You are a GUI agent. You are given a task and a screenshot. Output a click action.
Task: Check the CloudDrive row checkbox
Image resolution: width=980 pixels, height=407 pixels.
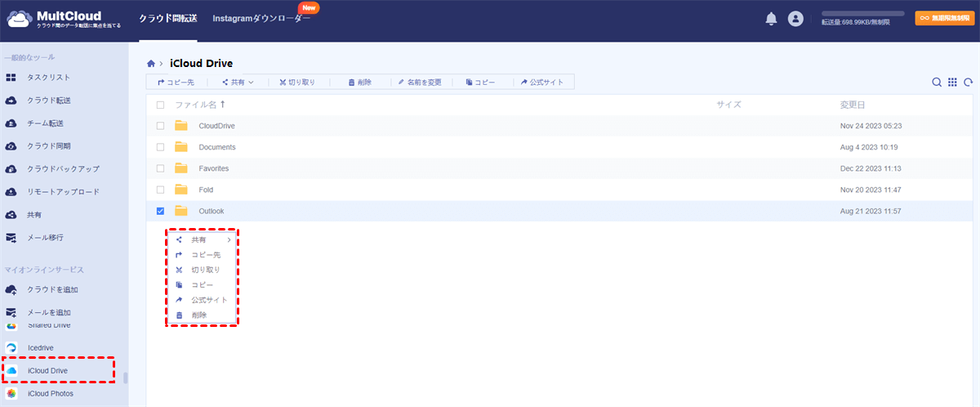point(160,126)
